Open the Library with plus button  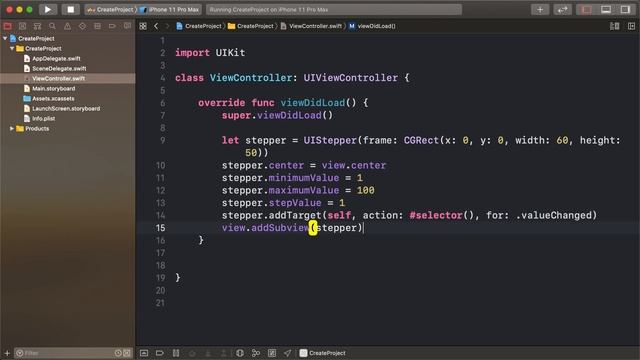tap(540, 9)
